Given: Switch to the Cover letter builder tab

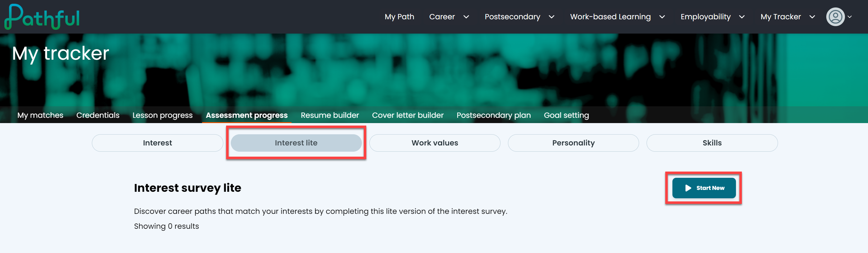Looking at the screenshot, I should tap(408, 115).
